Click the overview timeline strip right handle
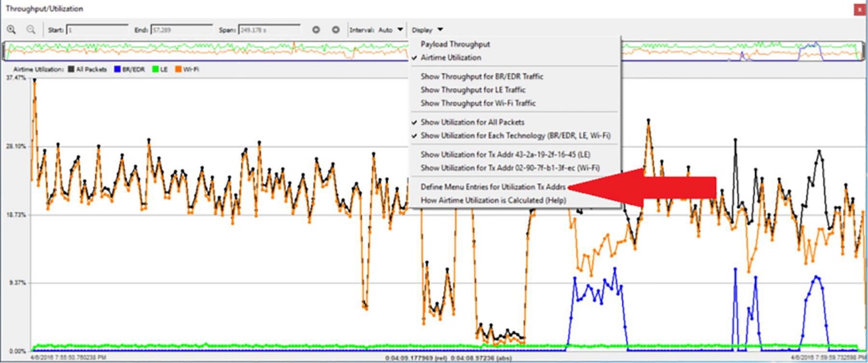The width and height of the screenshot is (868, 363). [862, 51]
